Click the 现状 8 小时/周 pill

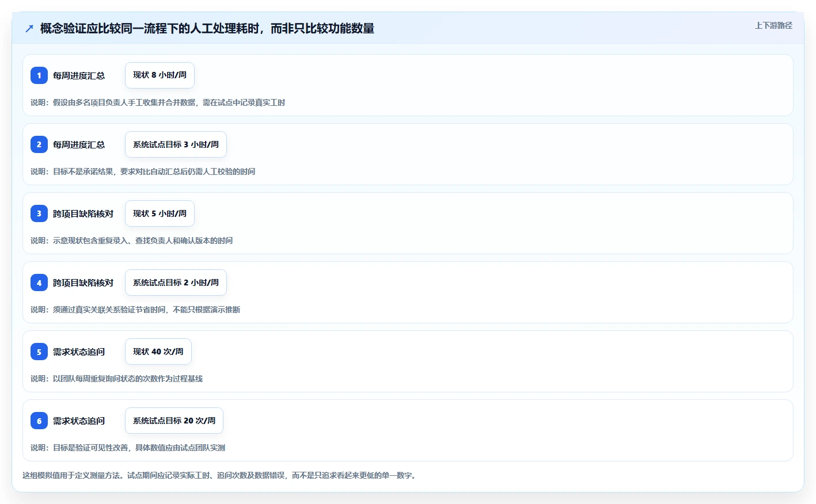tap(160, 75)
